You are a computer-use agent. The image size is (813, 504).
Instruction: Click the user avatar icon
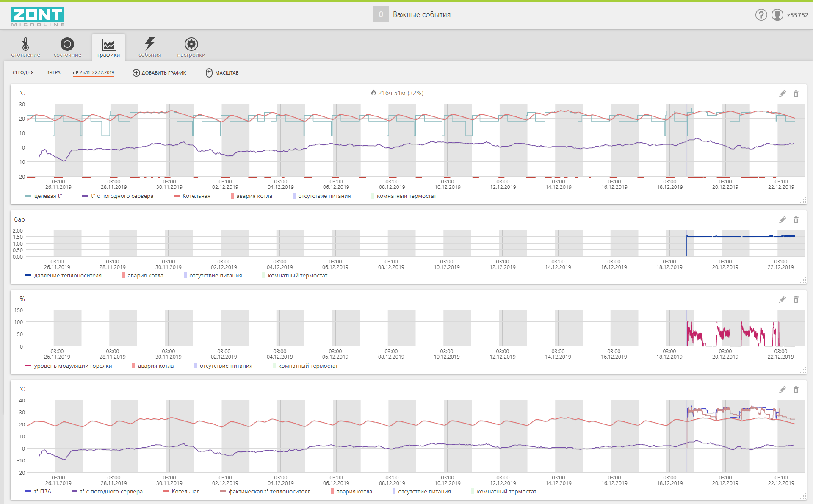point(777,15)
